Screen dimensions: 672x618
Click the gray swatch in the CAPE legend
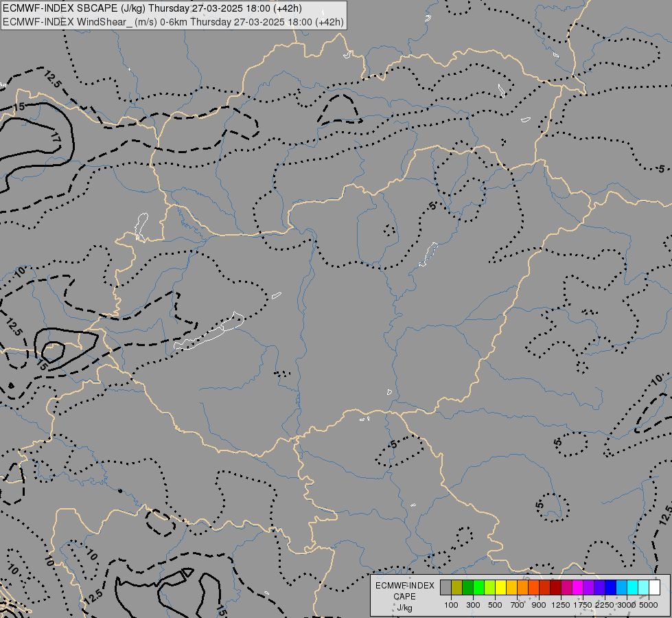pyautogui.click(x=445, y=588)
